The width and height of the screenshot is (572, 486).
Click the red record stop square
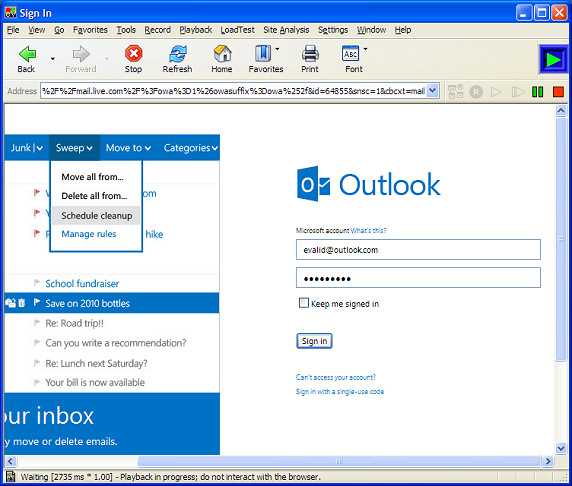coord(558,92)
